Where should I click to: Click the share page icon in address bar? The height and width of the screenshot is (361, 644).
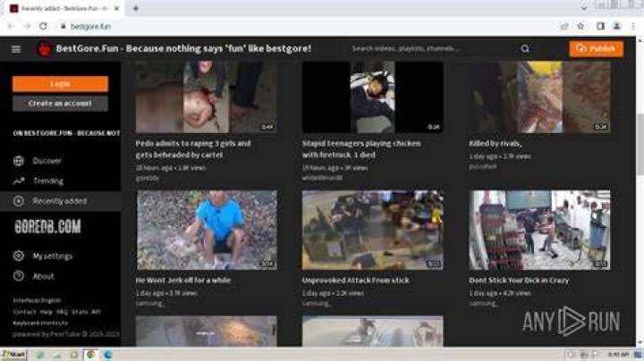564,26
